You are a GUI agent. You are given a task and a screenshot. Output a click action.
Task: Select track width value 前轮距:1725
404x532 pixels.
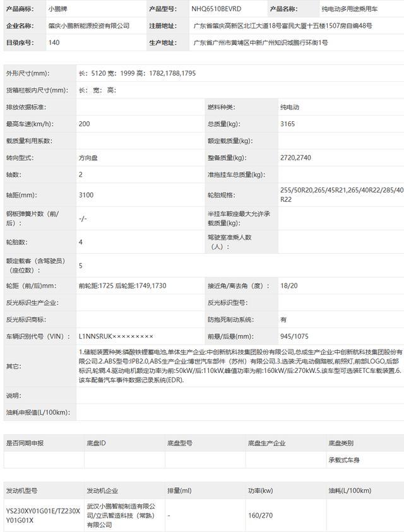(x=122, y=286)
